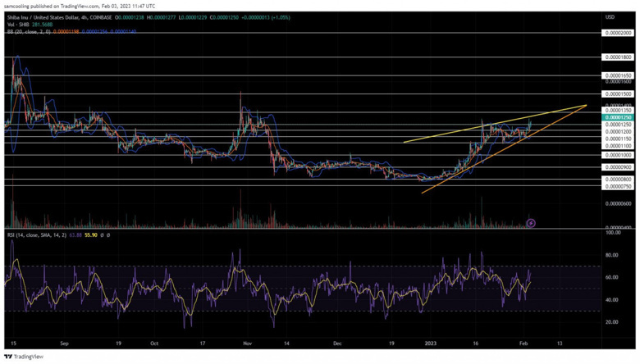Click the 0.00000750 price axis label

[x=618, y=186]
